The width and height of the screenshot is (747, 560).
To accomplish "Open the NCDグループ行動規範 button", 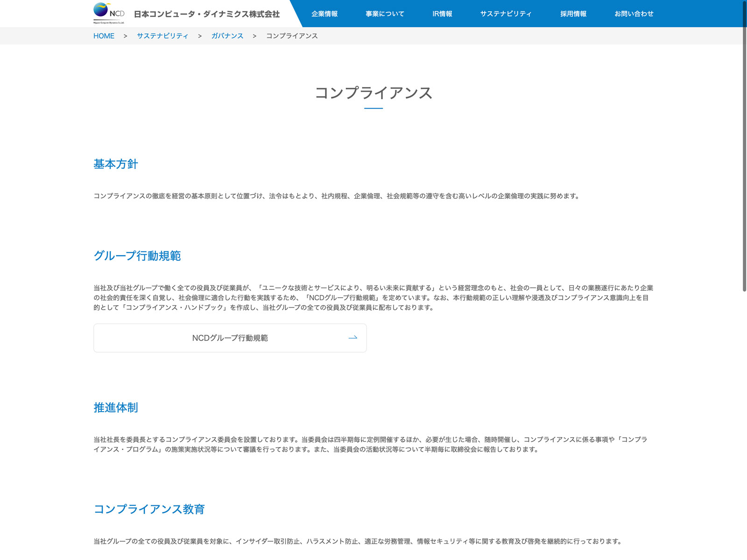I will 230,338.
